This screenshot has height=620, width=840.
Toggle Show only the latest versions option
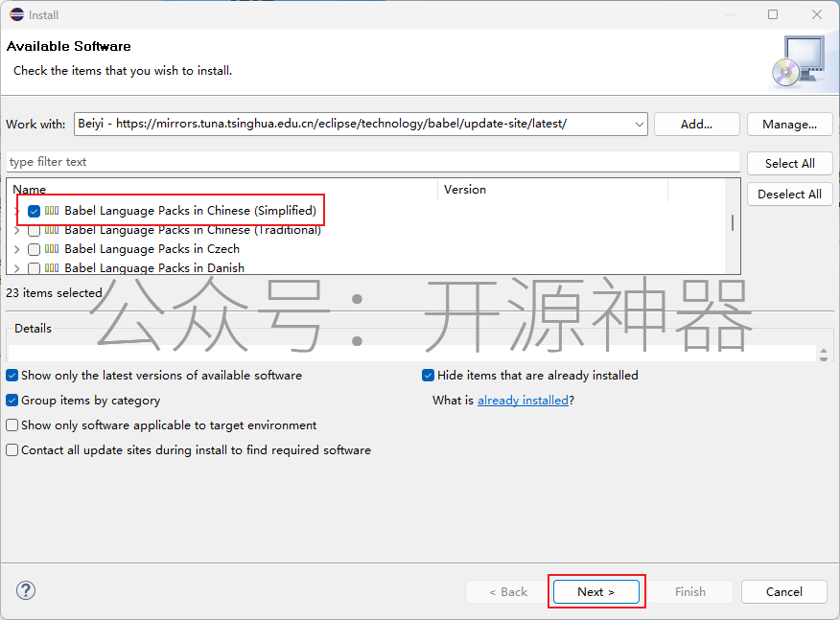click(x=12, y=376)
